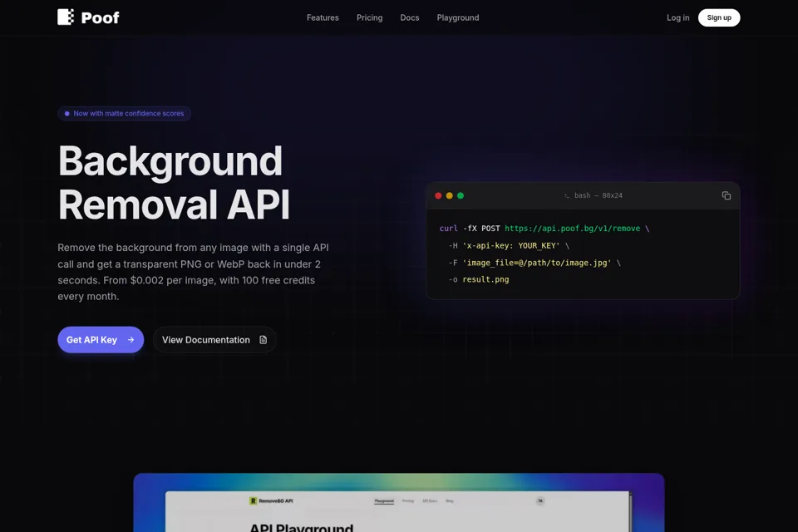Click 'result.png' in the code block

[485, 279]
